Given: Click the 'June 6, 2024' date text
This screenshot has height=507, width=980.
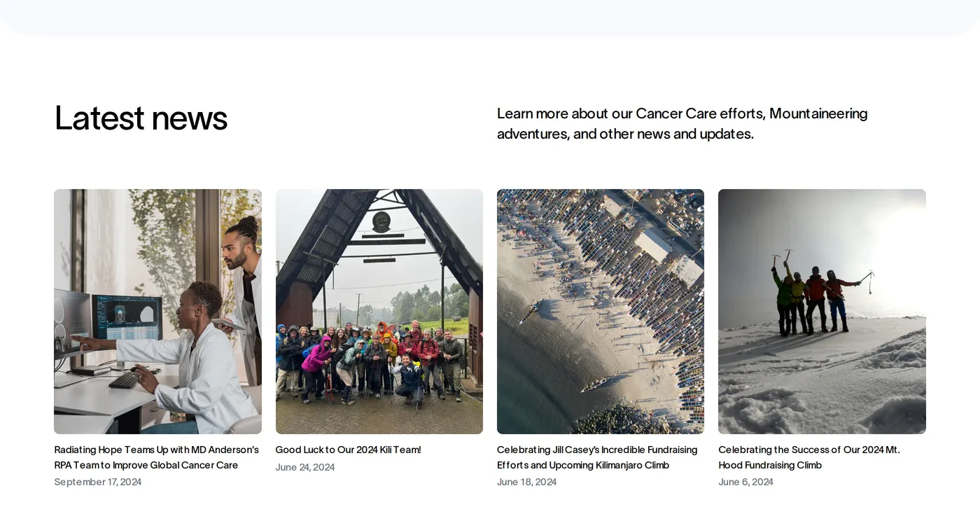Looking at the screenshot, I should click(x=745, y=482).
